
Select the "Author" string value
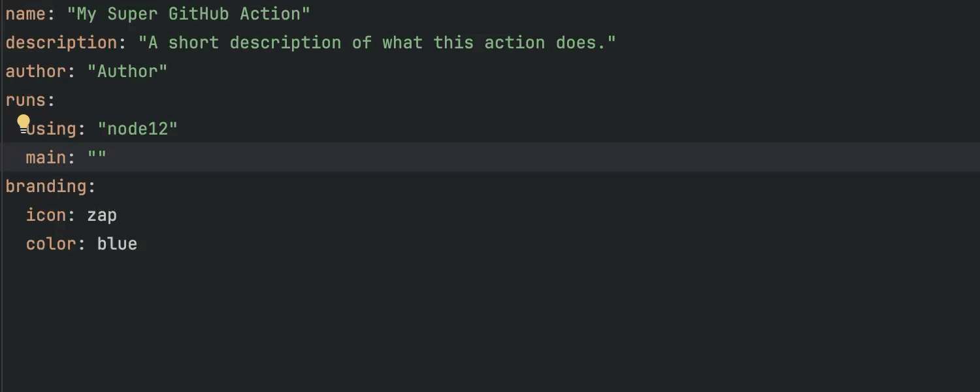(x=127, y=71)
